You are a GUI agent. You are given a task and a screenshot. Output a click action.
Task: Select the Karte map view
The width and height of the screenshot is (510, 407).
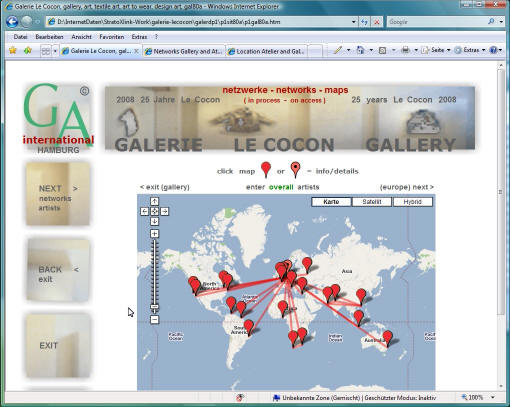coord(331,202)
